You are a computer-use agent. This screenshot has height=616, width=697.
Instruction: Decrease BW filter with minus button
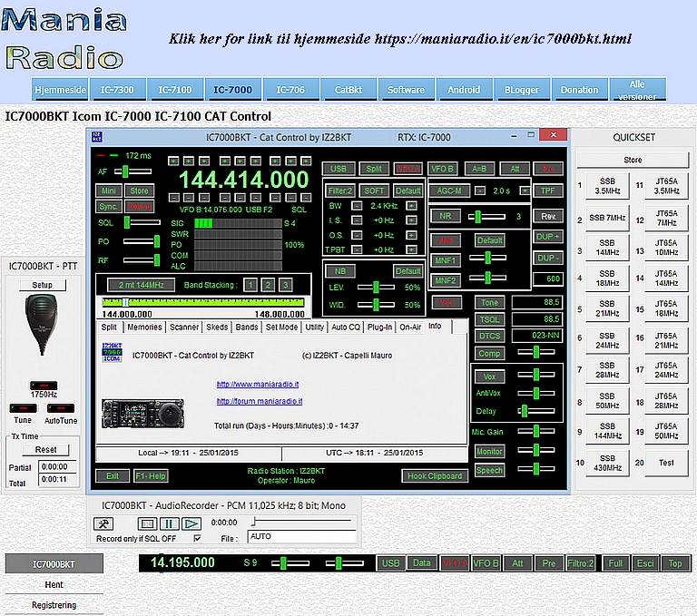click(x=357, y=206)
